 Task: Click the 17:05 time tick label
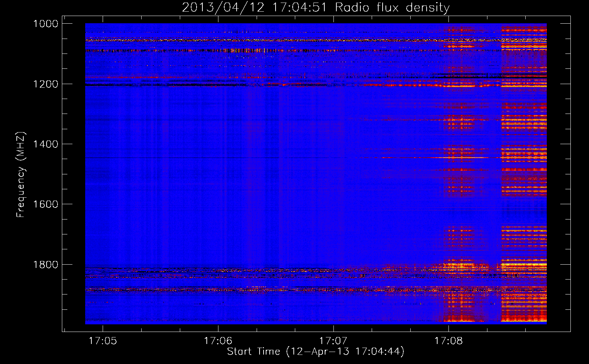[x=103, y=341]
